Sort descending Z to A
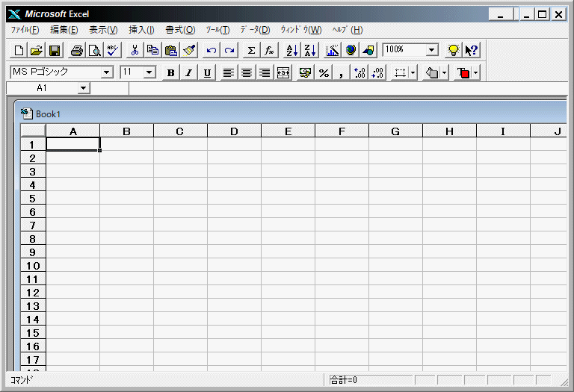This screenshot has width=574, height=392. pyautogui.click(x=309, y=50)
